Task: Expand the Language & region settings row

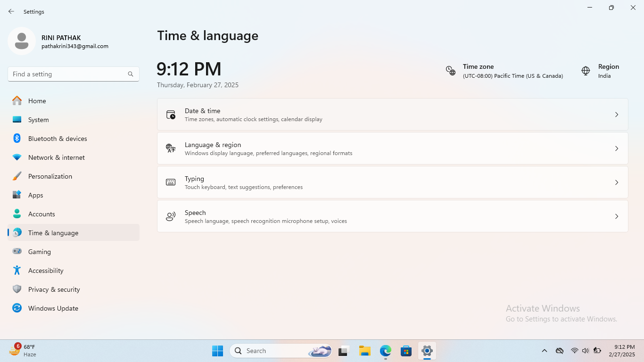Action: pos(392,148)
